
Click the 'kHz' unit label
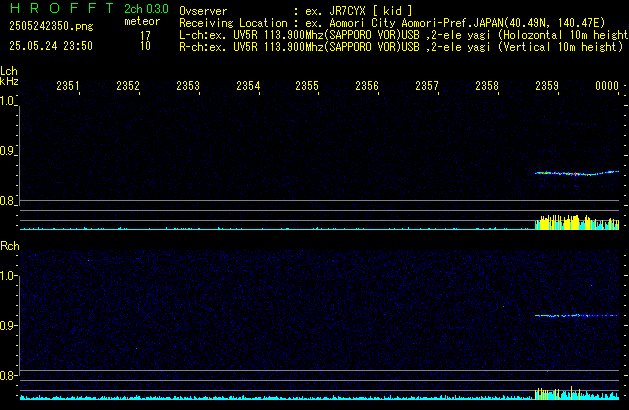pyautogui.click(x=9, y=81)
